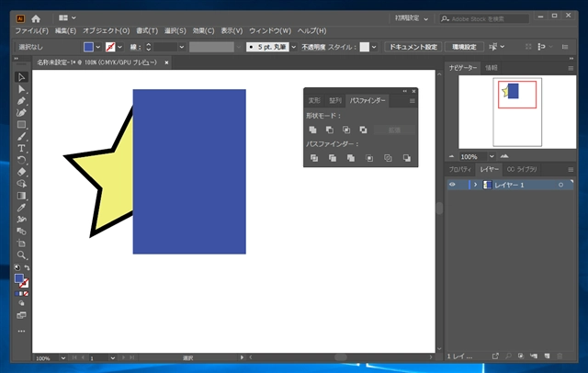Reset to default fill and stroke
588x373 pixels.
click(17, 267)
